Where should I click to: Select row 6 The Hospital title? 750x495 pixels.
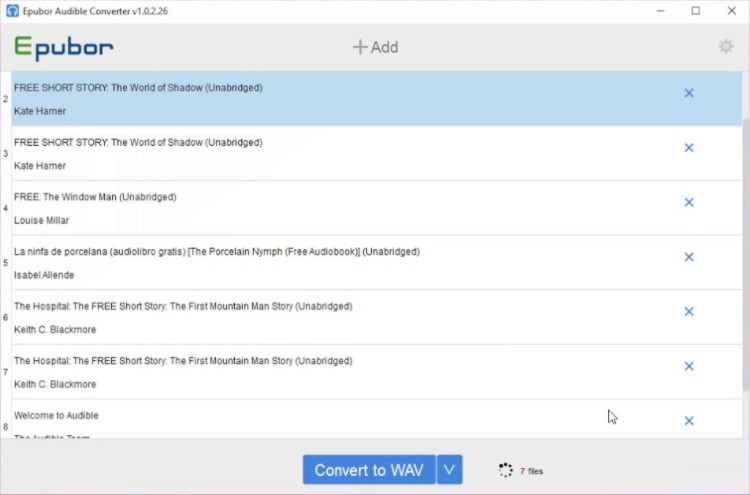[183, 306]
